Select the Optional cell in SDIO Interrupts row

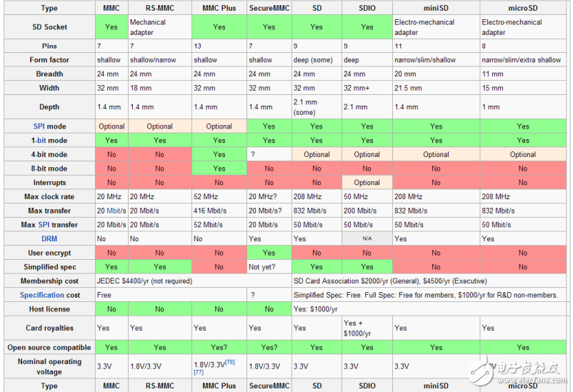(367, 183)
